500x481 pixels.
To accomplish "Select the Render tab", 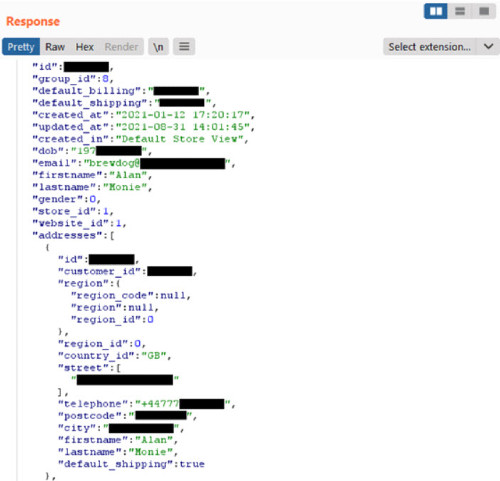I will pyautogui.click(x=121, y=47).
